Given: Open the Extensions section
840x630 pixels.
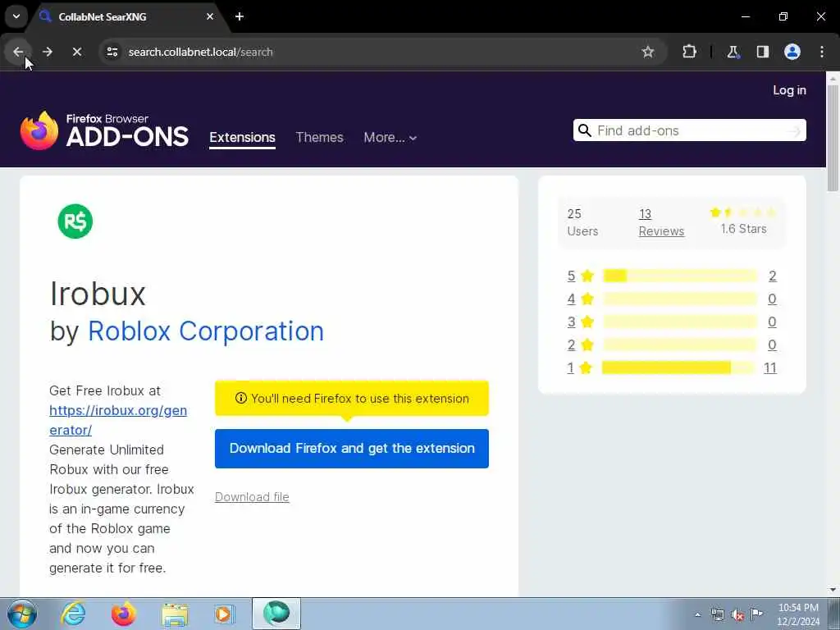Looking at the screenshot, I should tap(242, 138).
